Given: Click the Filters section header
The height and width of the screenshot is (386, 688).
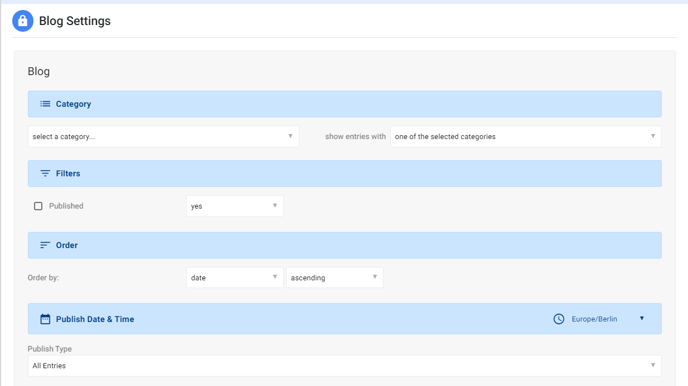Looking at the screenshot, I should click(344, 173).
